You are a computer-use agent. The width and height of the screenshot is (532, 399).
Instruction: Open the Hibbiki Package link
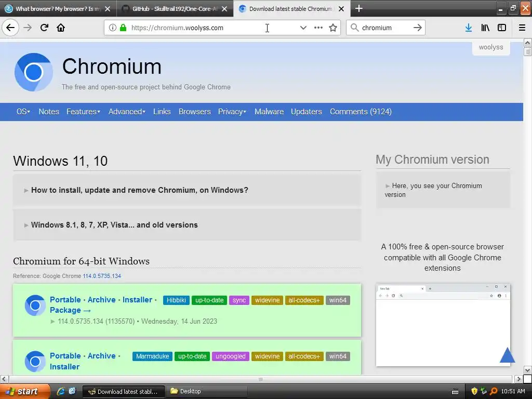[x=70, y=310]
